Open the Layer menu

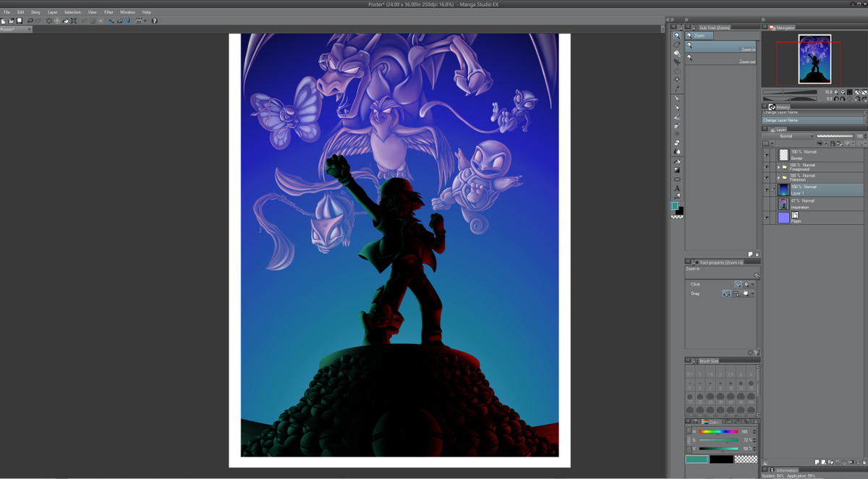tap(53, 12)
